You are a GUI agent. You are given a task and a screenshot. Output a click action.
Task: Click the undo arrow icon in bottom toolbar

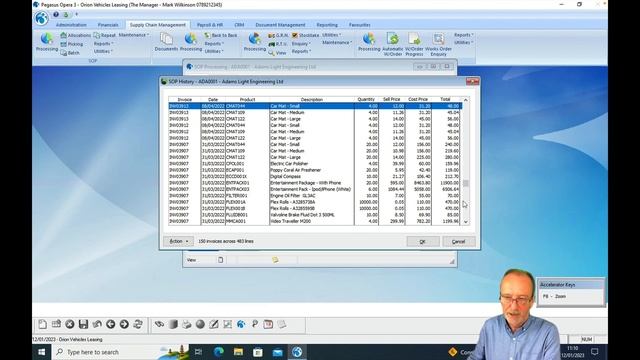tap(97, 324)
